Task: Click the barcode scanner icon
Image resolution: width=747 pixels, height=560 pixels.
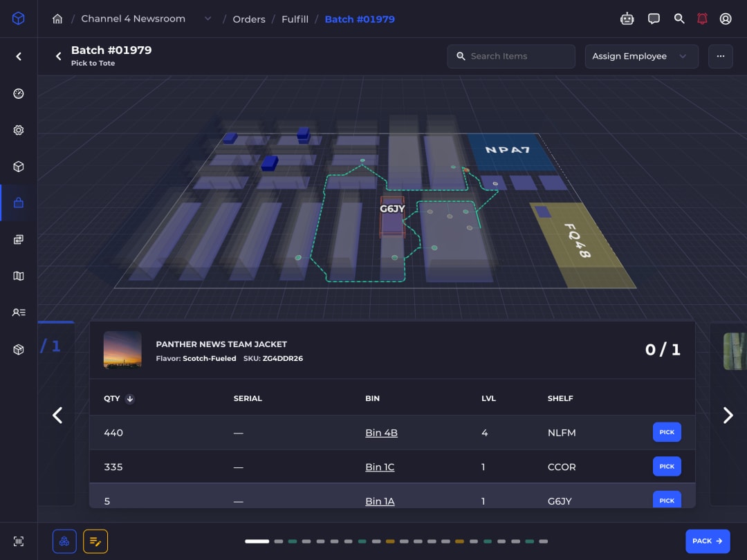Action: coord(19,541)
